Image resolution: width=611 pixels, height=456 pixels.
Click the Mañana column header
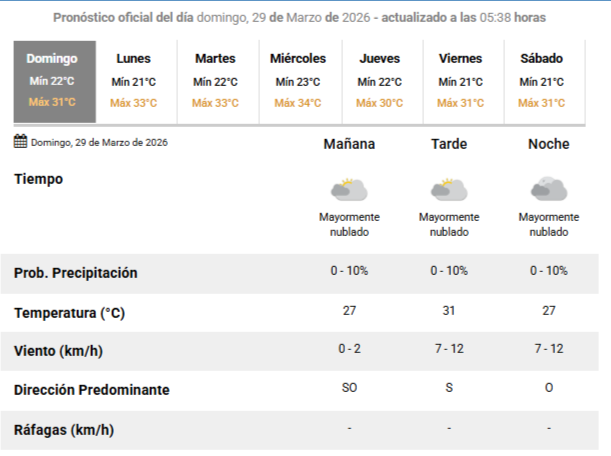pos(349,144)
